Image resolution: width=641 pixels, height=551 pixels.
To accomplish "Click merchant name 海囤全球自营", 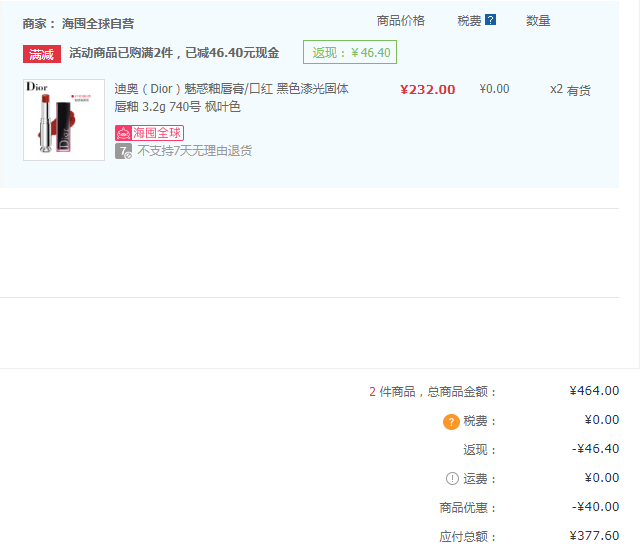I will pyautogui.click(x=98, y=24).
